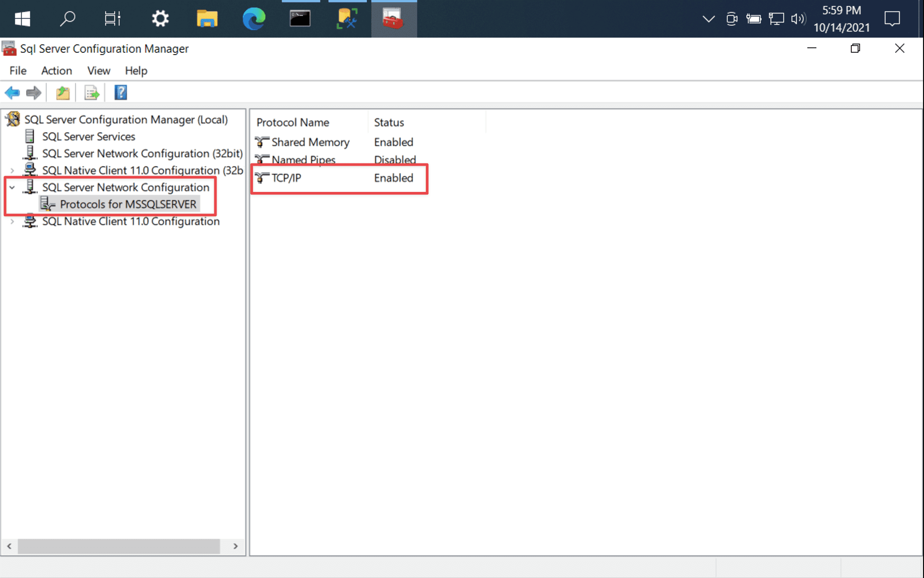Click the network tray icon
The image size is (924, 578).
point(776,19)
